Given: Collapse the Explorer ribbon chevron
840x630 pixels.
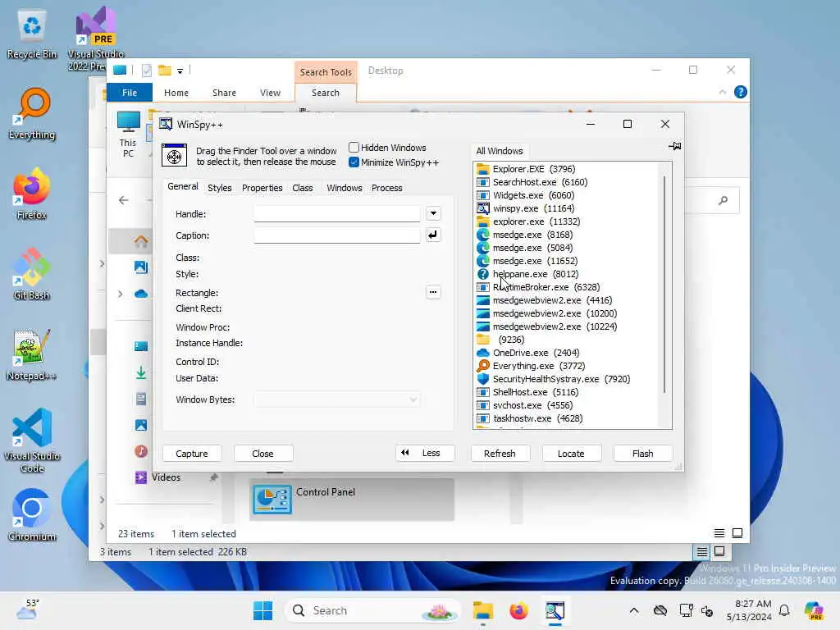Looking at the screenshot, I should point(722,92).
